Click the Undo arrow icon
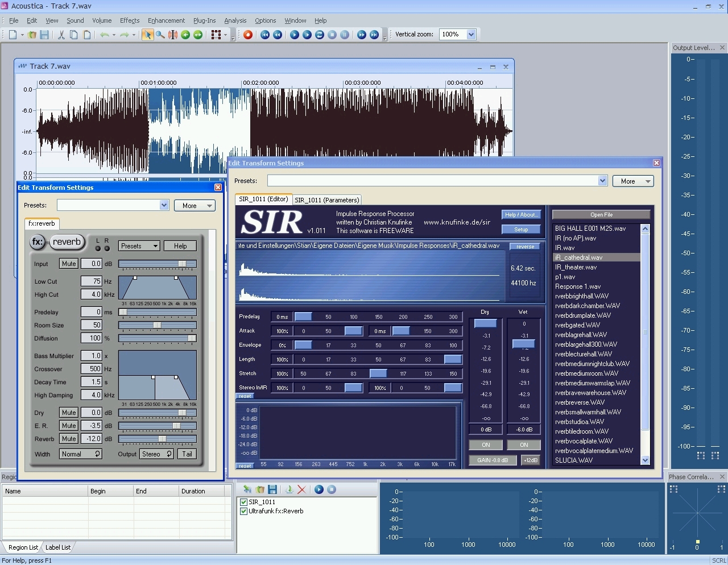The height and width of the screenshot is (565, 728). coord(105,35)
